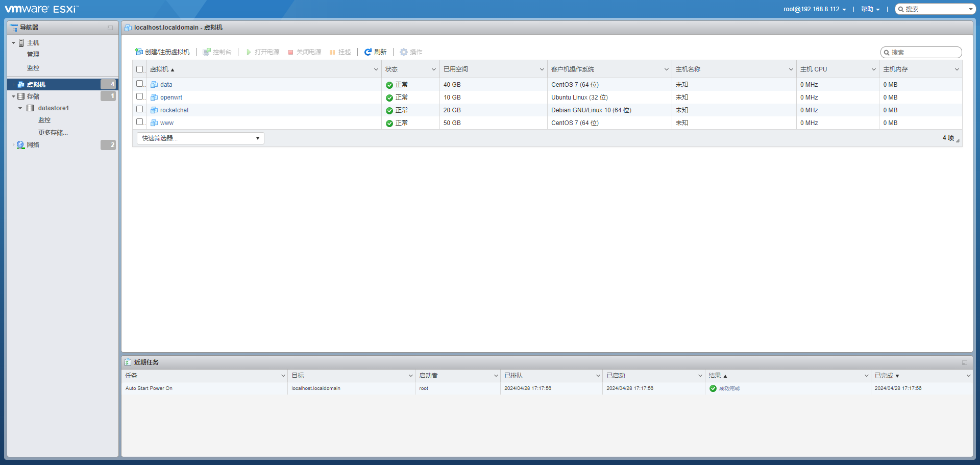Viewport: 980px width, 465px height.
Task: Click Debian GNU/Linux 10 (64 位) cell
Action: [591, 110]
